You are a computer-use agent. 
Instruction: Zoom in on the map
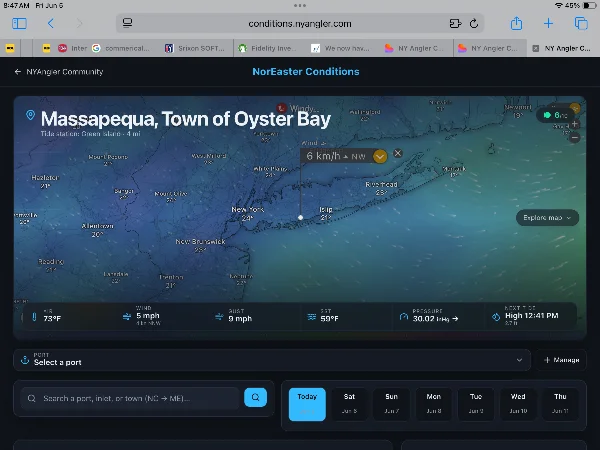[574, 124]
